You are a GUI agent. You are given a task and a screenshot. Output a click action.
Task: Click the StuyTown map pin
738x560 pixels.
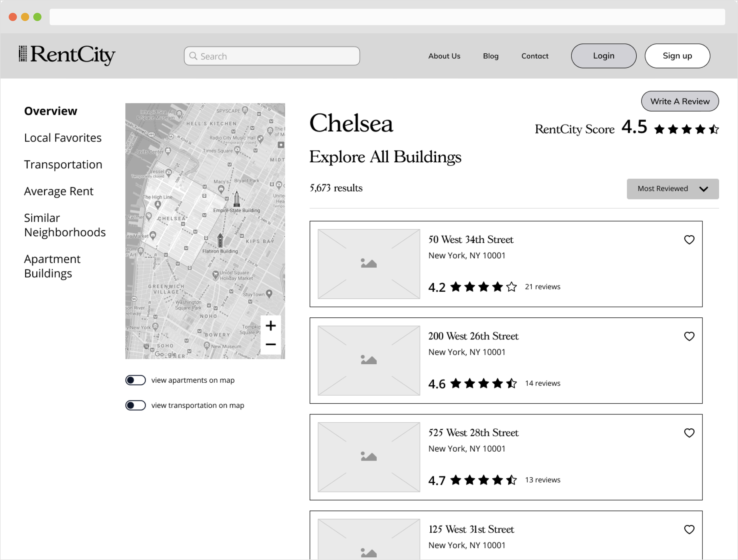pos(269,294)
